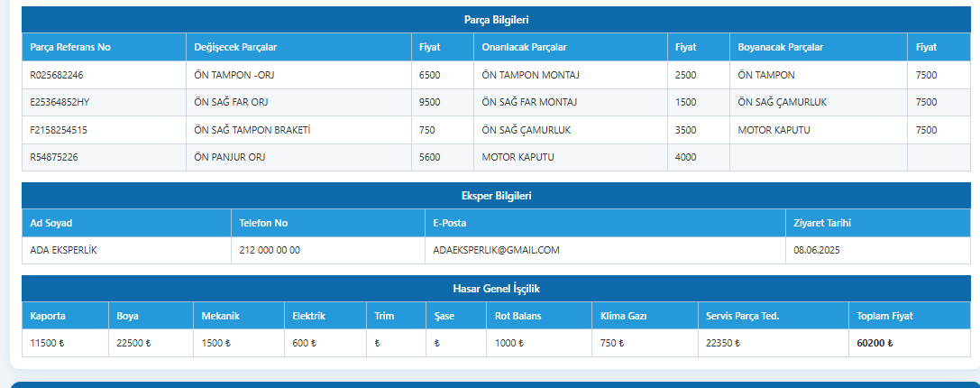Click the Boyanacak Parçalar column header

point(780,47)
